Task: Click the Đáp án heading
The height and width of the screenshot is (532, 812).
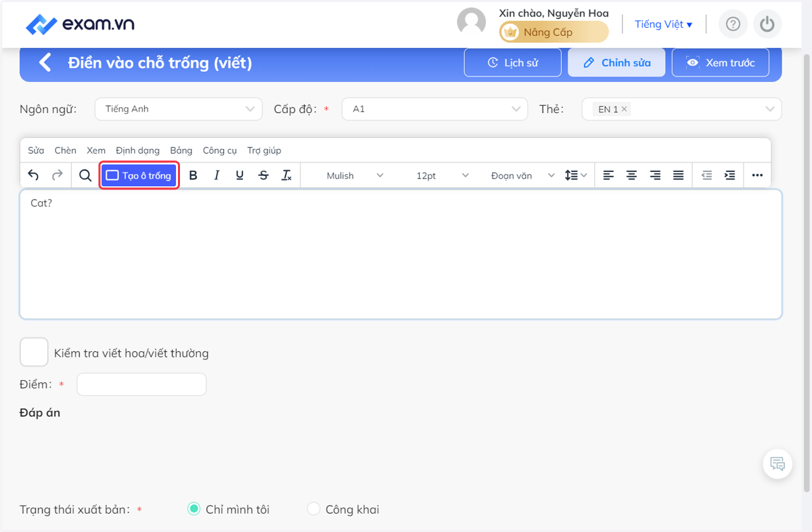Action: [40, 413]
